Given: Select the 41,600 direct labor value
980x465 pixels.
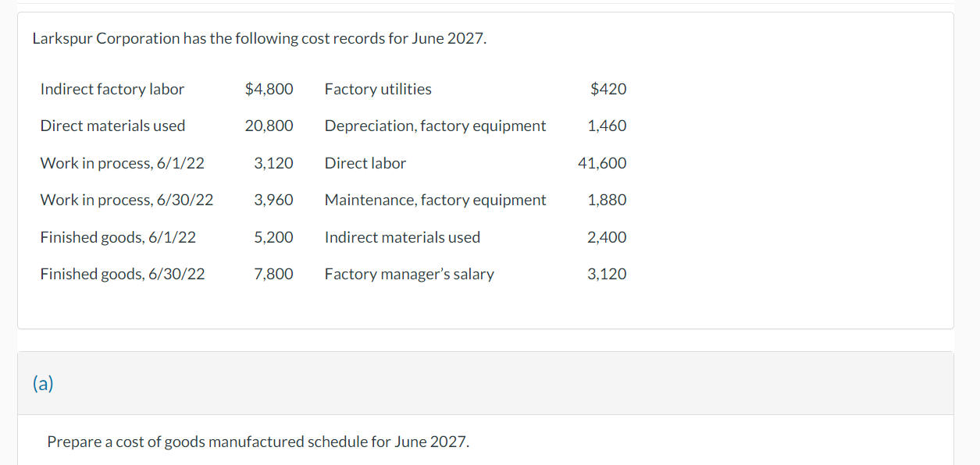Looking at the screenshot, I should (602, 163).
